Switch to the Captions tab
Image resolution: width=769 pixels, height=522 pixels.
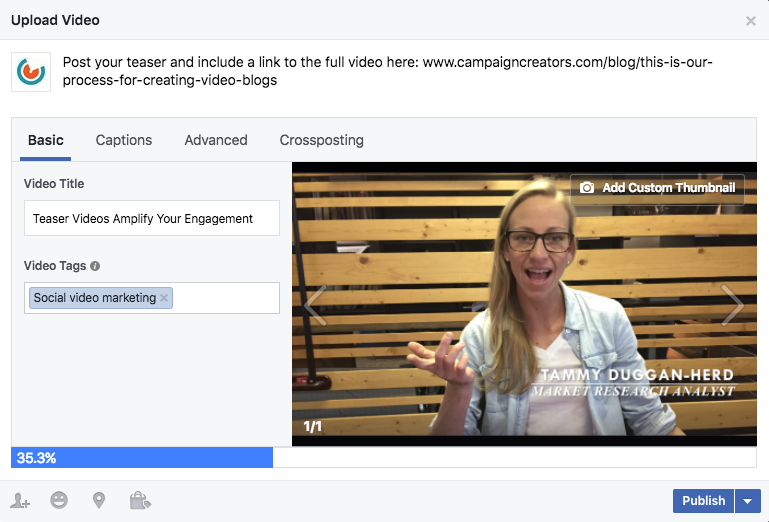click(124, 140)
